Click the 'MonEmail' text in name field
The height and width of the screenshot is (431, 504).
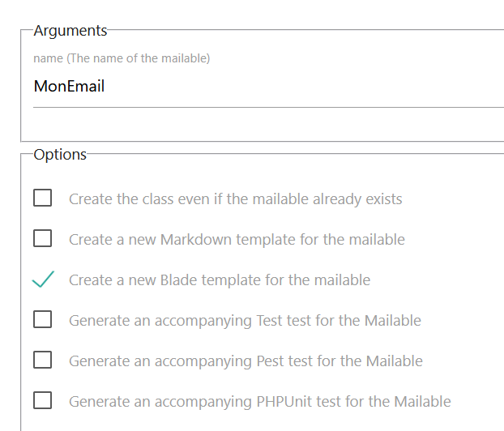click(x=69, y=86)
